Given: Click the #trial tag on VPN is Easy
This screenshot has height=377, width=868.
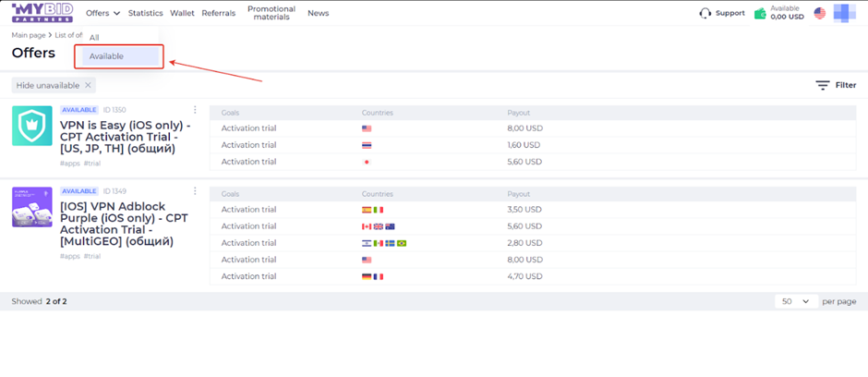Looking at the screenshot, I should click(x=92, y=164).
